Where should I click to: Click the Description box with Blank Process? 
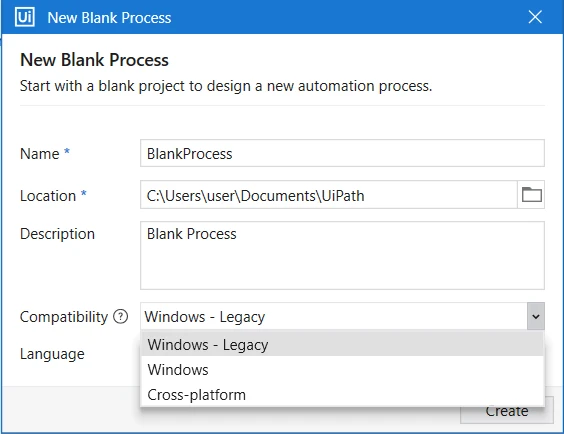(342, 255)
